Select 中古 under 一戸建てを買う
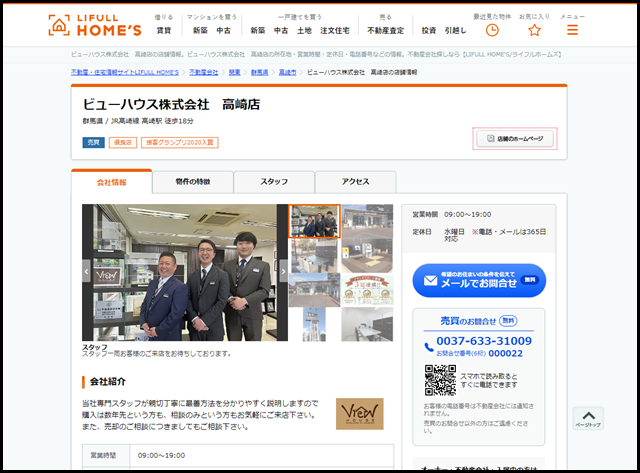Screen dimensions: 640x473 point(281,31)
